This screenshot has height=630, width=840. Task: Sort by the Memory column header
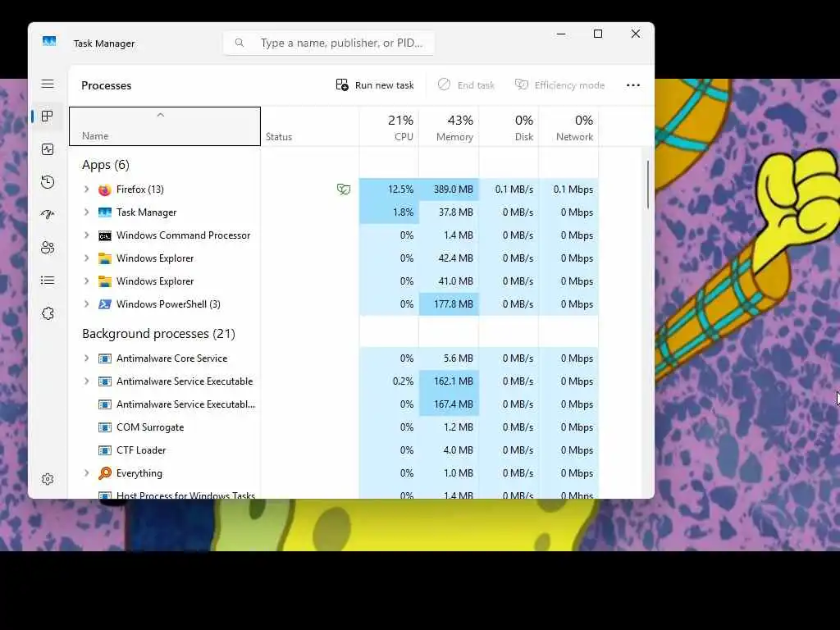(449, 126)
